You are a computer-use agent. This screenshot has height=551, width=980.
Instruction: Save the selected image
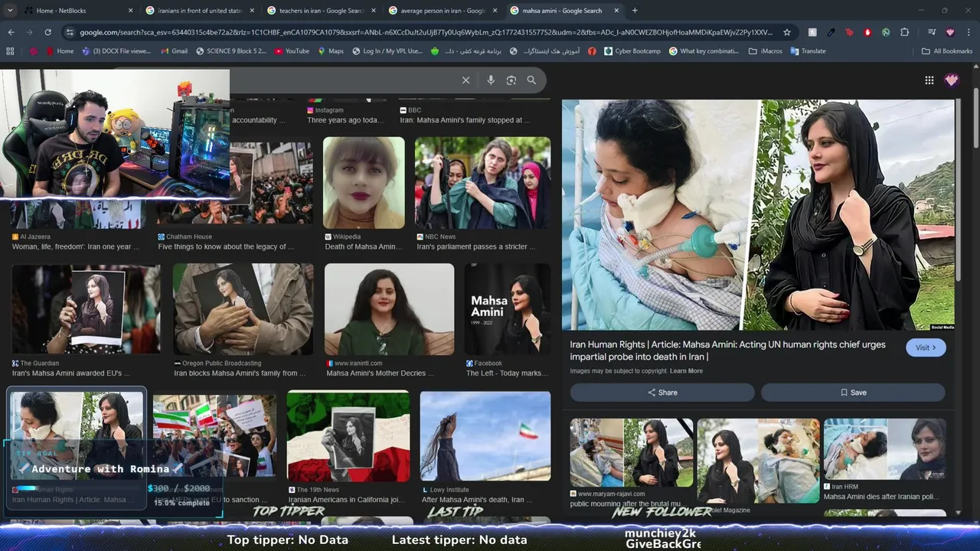853,393
